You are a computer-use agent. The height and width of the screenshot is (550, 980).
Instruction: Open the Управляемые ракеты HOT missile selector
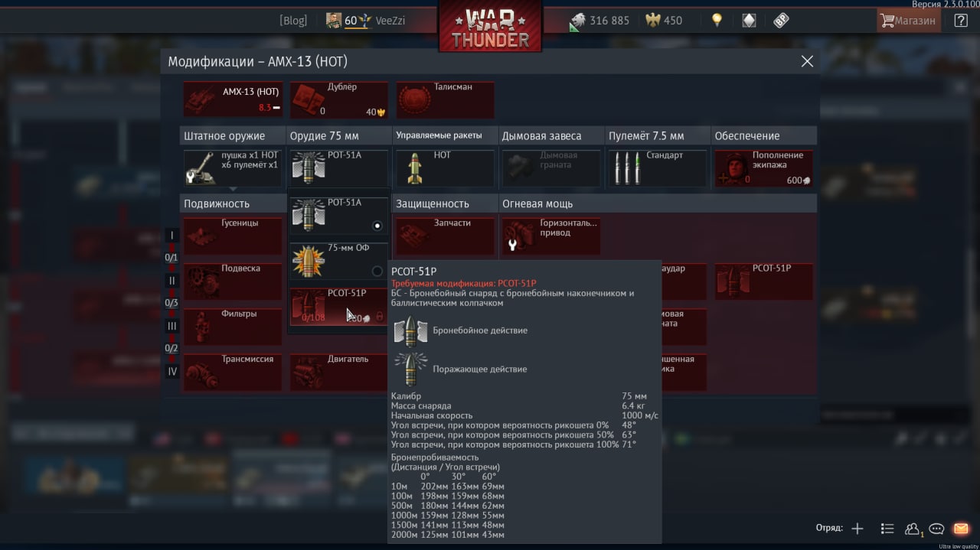(445, 168)
